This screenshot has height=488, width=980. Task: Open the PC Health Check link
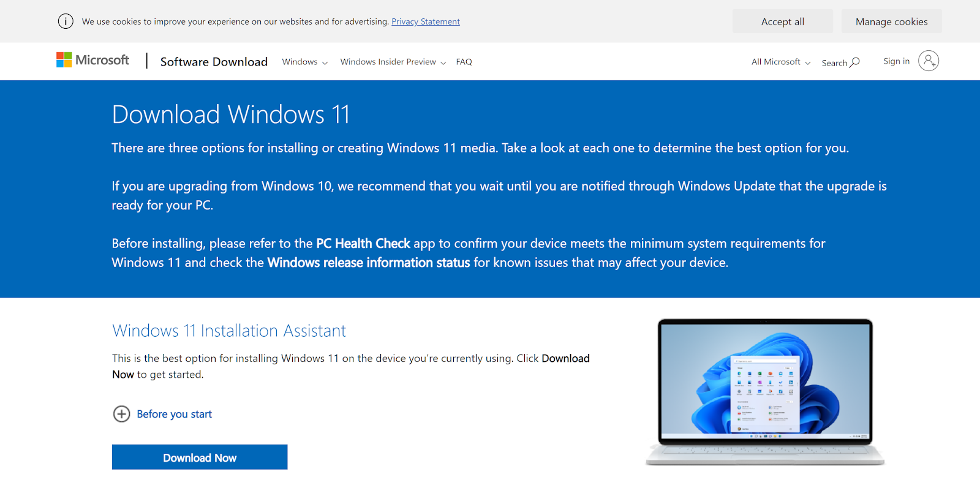coord(363,244)
